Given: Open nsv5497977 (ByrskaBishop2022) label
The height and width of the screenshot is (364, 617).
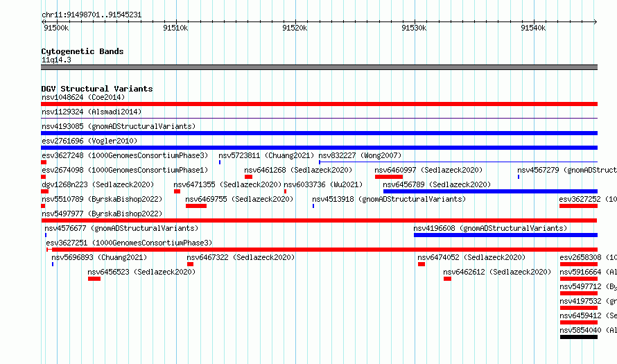Looking at the screenshot, I should click(x=102, y=214).
